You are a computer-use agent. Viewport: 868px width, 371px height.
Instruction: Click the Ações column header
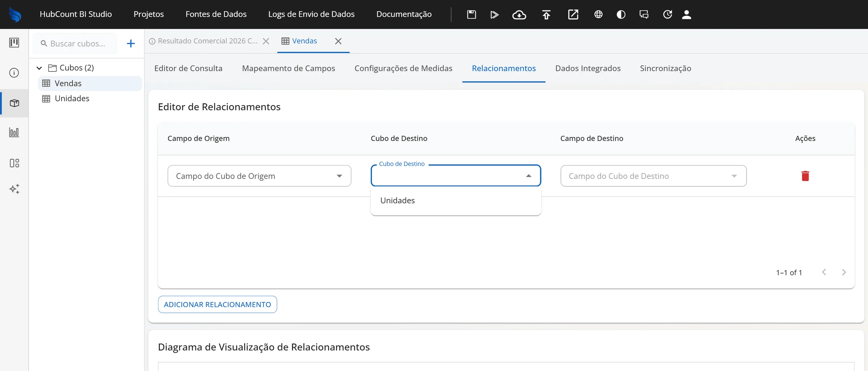click(x=805, y=138)
